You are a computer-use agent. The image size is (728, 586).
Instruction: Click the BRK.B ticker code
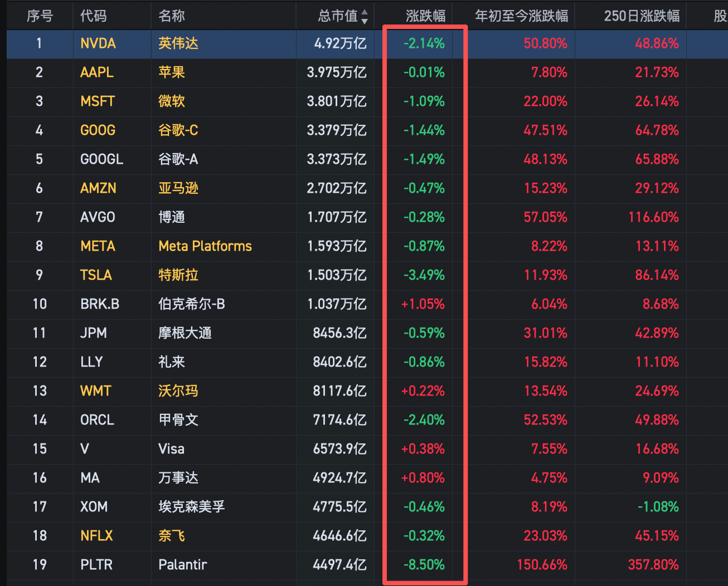coord(100,304)
